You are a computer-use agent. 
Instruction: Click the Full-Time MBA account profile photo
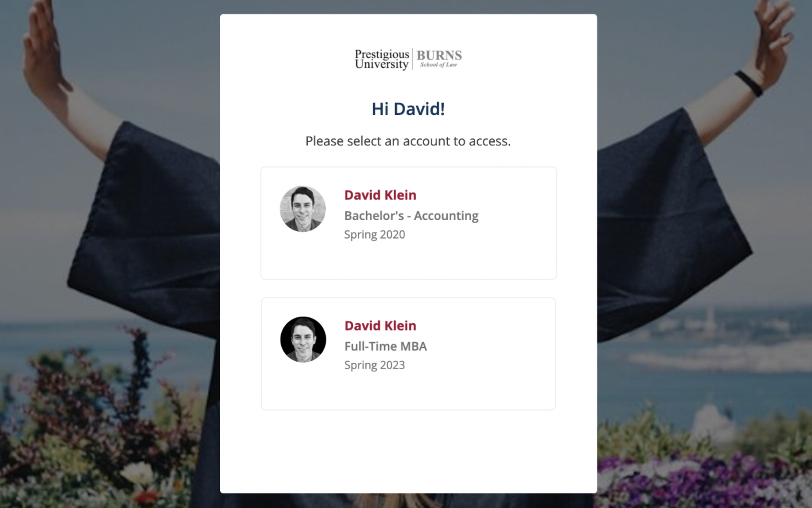click(x=303, y=340)
